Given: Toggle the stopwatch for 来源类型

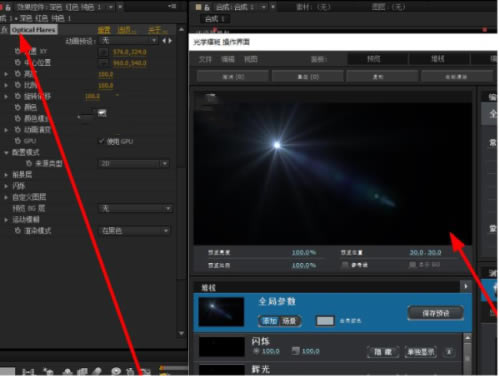Looking at the screenshot, I should click(x=29, y=163).
